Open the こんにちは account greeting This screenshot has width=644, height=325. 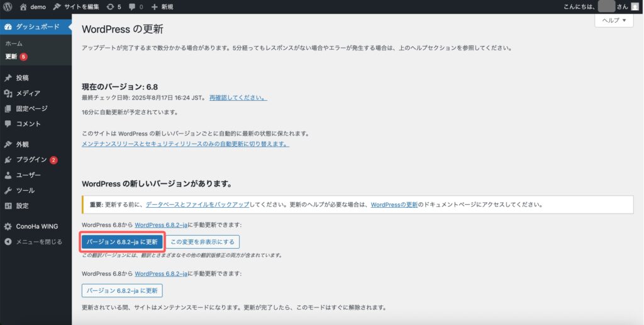(596, 6)
